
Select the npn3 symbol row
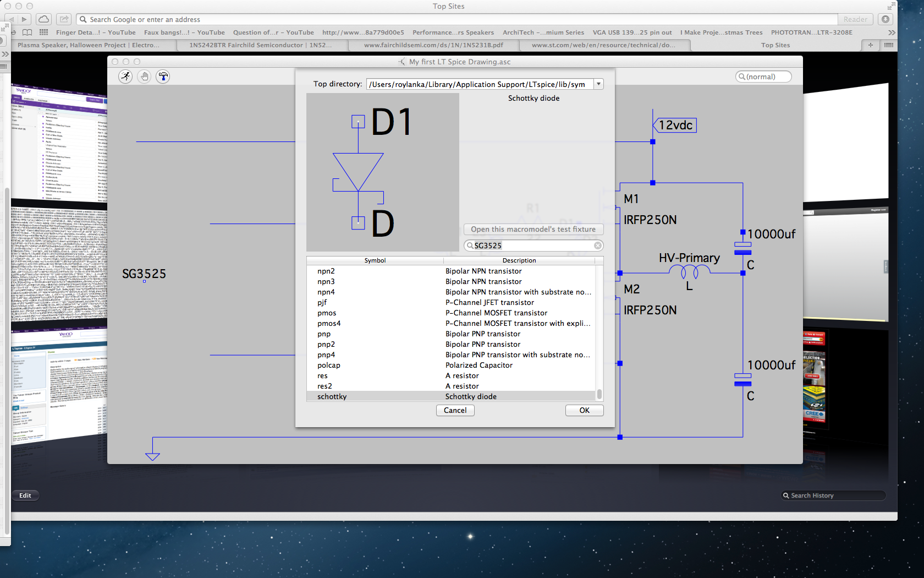click(x=451, y=281)
